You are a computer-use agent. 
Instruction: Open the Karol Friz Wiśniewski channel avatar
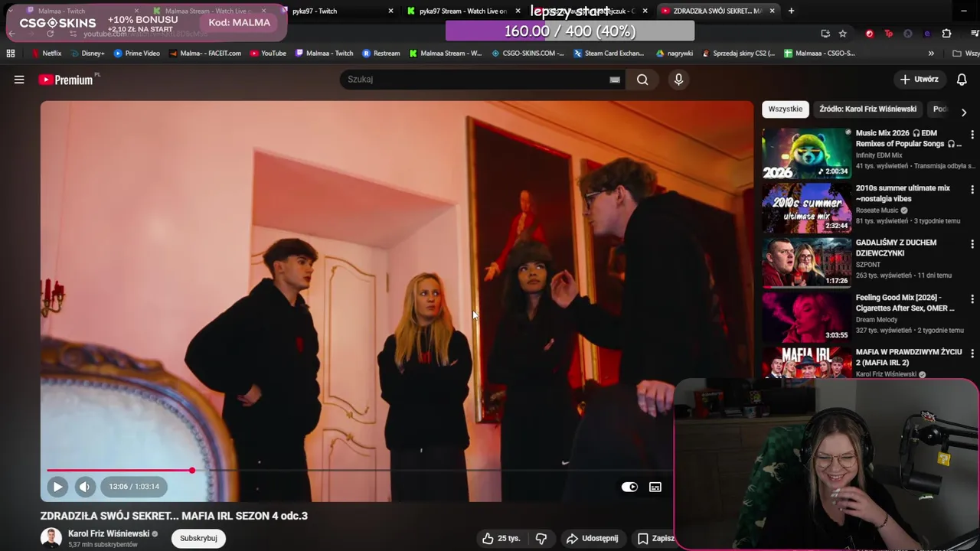click(x=51, y=538)
